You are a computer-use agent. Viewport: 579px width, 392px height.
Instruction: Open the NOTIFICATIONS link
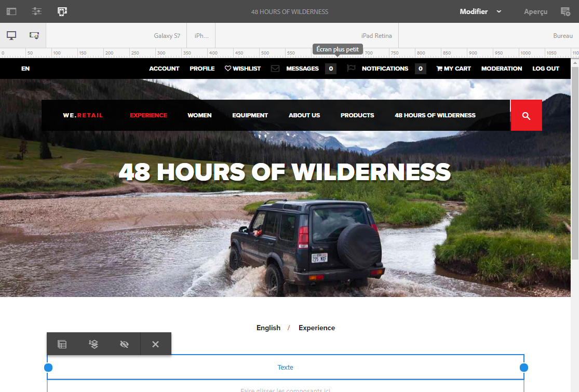pos(385,69)
